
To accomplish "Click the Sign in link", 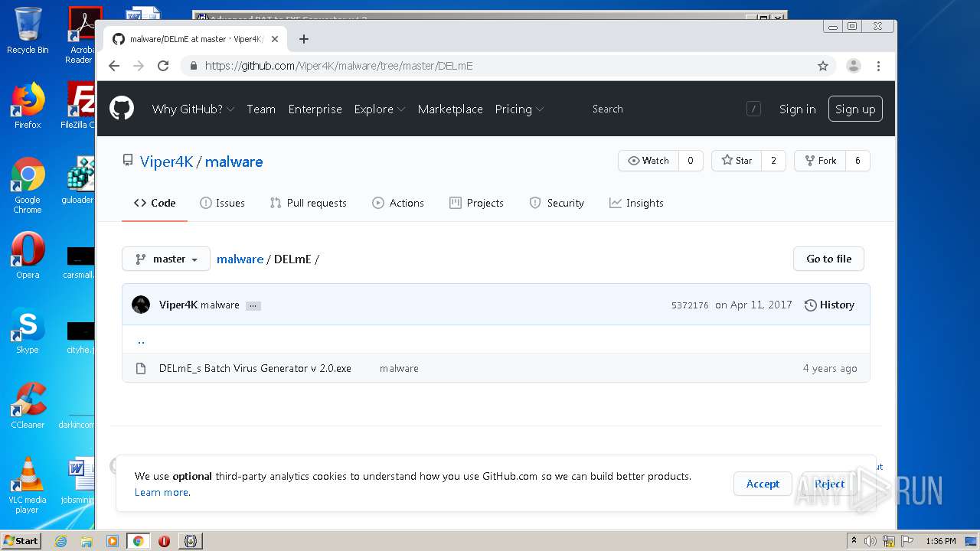I will (x=797, y=109).
